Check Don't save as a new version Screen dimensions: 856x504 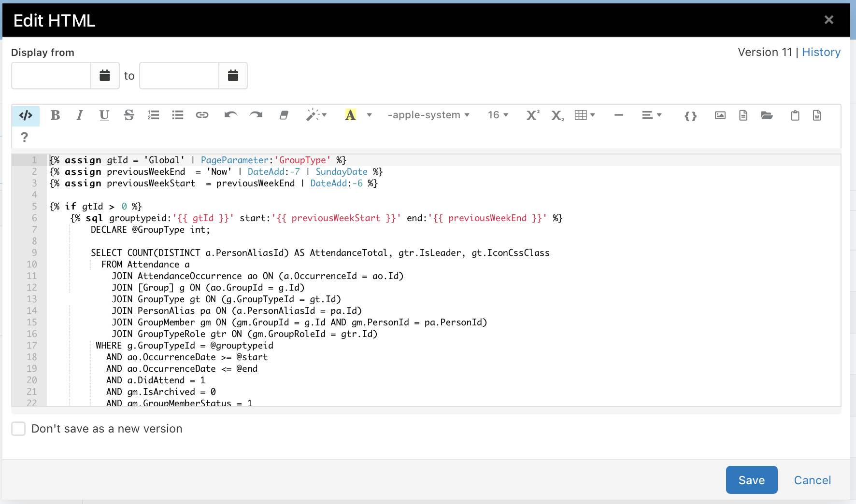pyautogui.click(x=18, y=429)
